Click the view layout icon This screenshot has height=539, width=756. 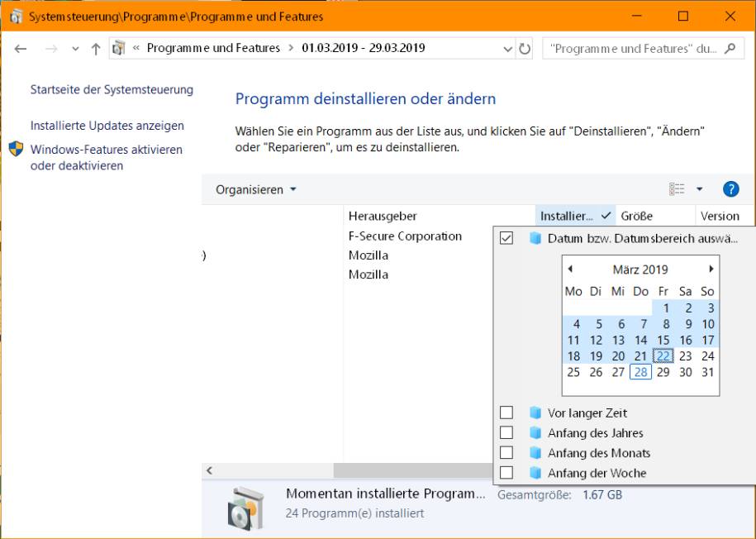pos(678,189)
